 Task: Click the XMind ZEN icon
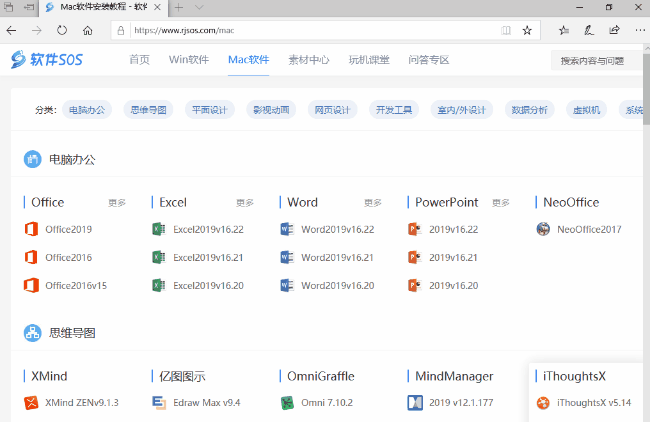point(31,403)
